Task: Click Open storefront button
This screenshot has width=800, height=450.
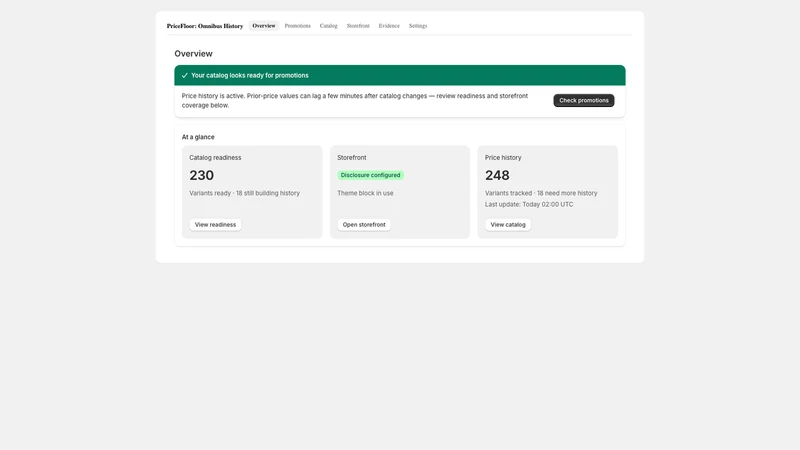Action: click(364, 224)
